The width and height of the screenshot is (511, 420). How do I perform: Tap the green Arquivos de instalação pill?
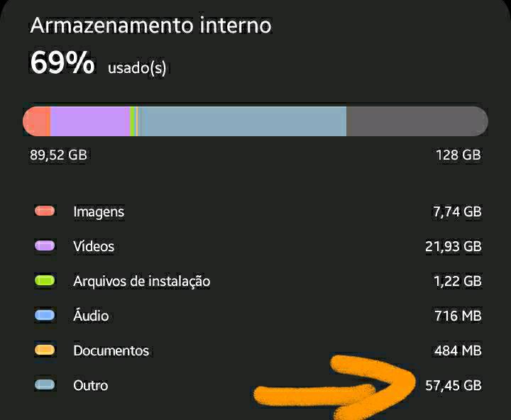click(45, 280)
